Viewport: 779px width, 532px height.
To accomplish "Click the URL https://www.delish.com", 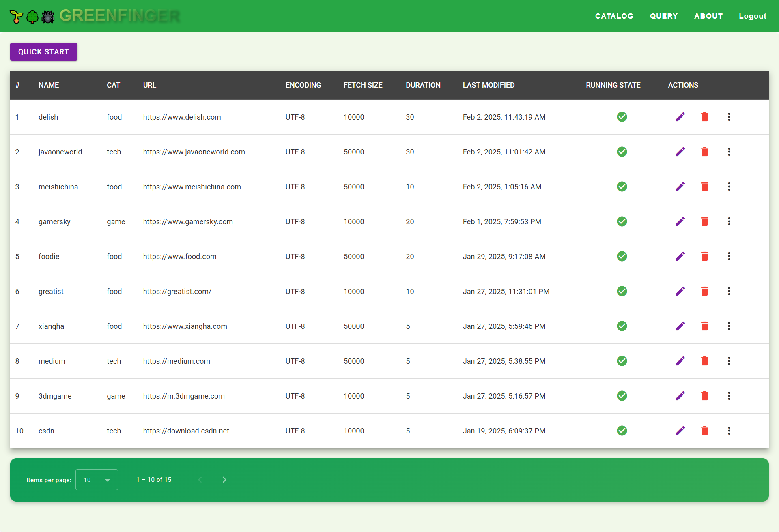I will (x=182, y=117).
